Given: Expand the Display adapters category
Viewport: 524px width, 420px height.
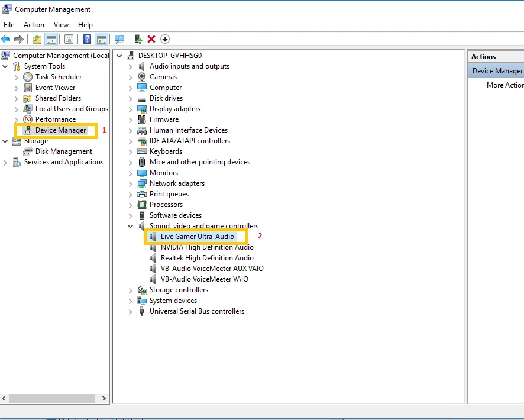Looking at the screenshot, I should point(131,109).
